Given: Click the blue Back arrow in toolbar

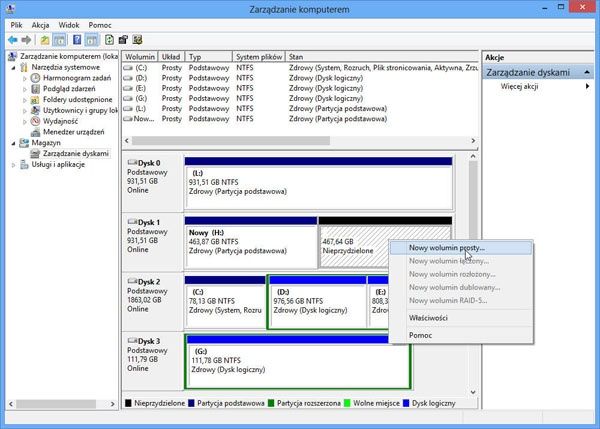Looking at the screenshot, I should pyautogui.click(x=13, y=40).
